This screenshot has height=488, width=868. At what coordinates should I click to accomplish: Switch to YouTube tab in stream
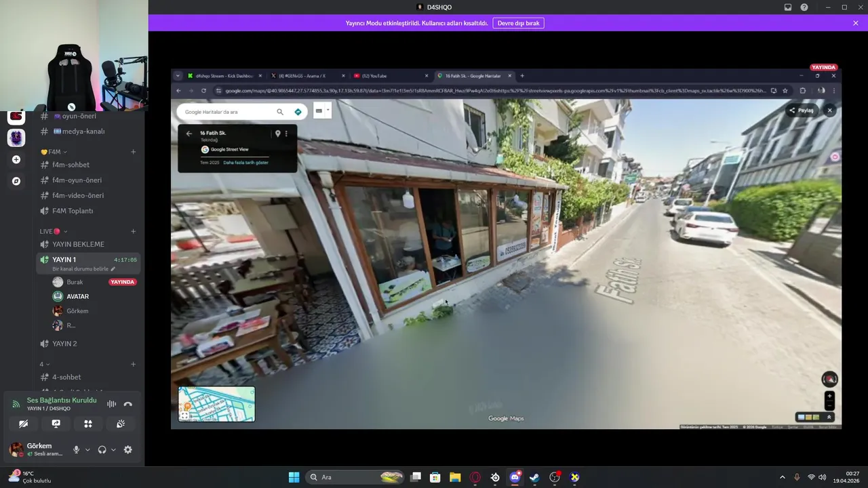[391, 76]
